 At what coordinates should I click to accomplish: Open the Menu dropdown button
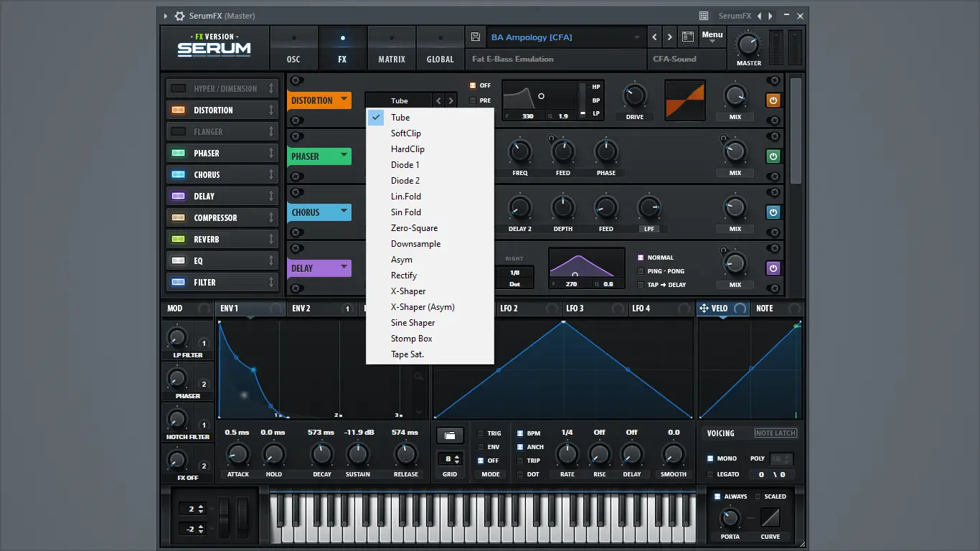tap(712, 37)
